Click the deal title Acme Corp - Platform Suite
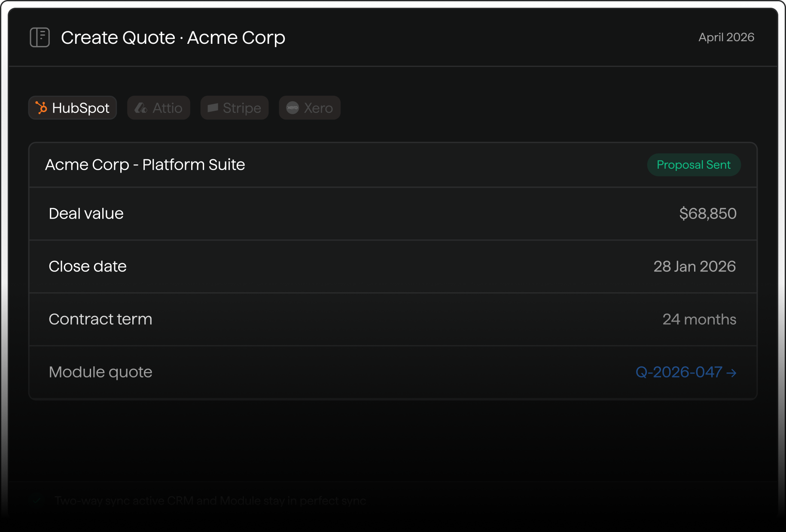 click(145, 165)
